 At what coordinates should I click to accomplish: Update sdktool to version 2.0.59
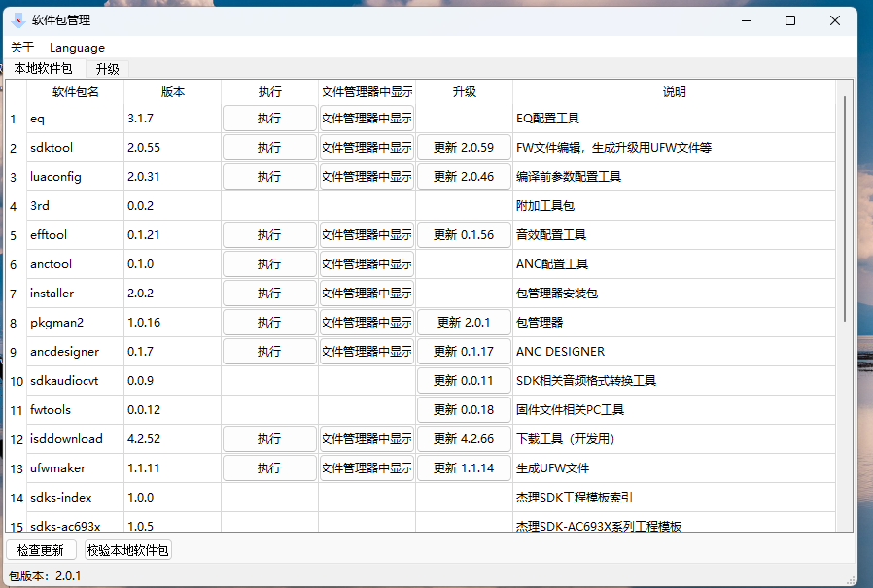(464, 148)
